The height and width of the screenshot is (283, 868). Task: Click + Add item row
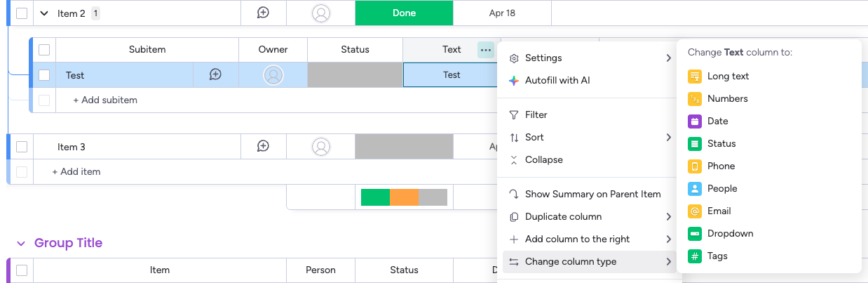click(x=76, y=171)
